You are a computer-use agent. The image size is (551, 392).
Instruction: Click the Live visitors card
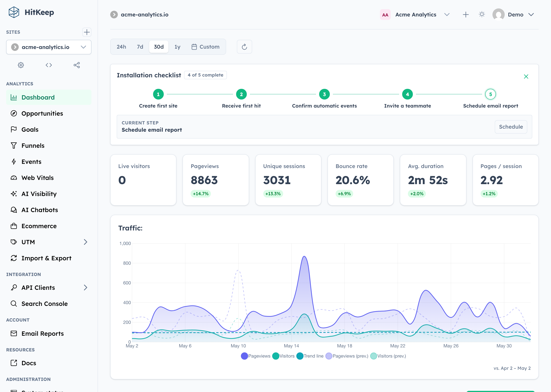coord(143,180)
